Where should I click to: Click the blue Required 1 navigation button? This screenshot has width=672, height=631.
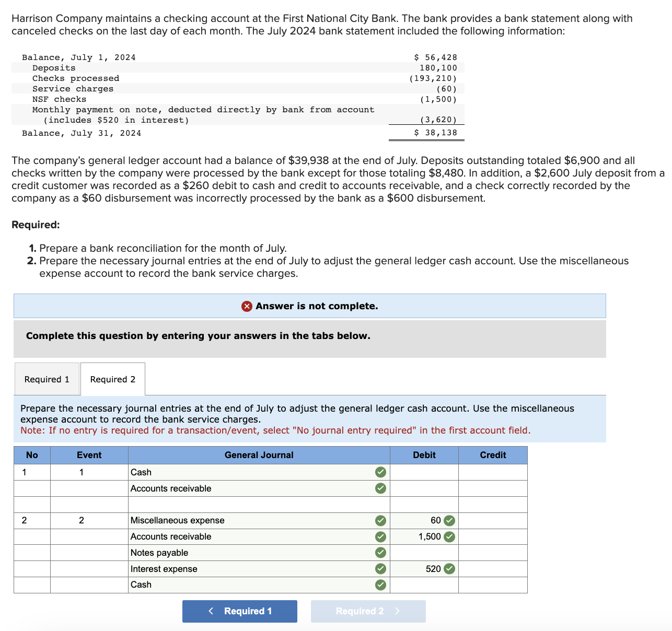[x=240, y=611]
